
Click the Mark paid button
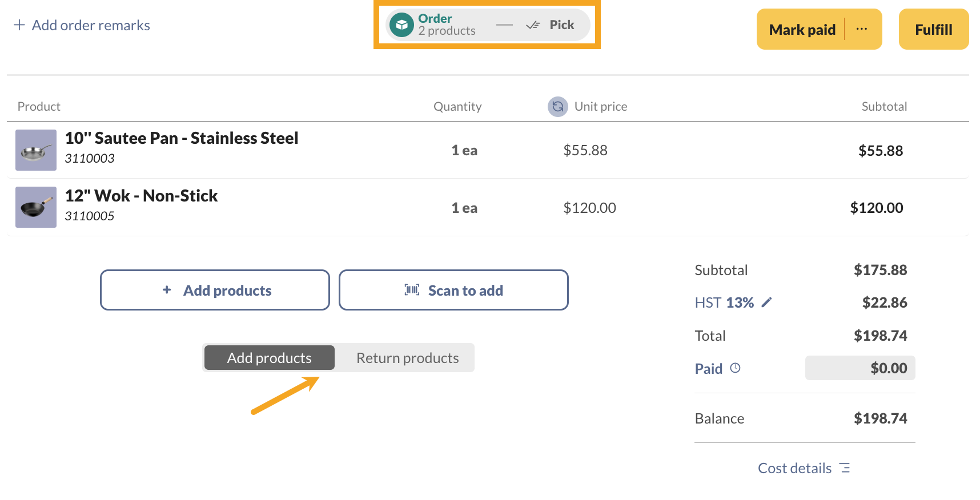coord(801,30)
